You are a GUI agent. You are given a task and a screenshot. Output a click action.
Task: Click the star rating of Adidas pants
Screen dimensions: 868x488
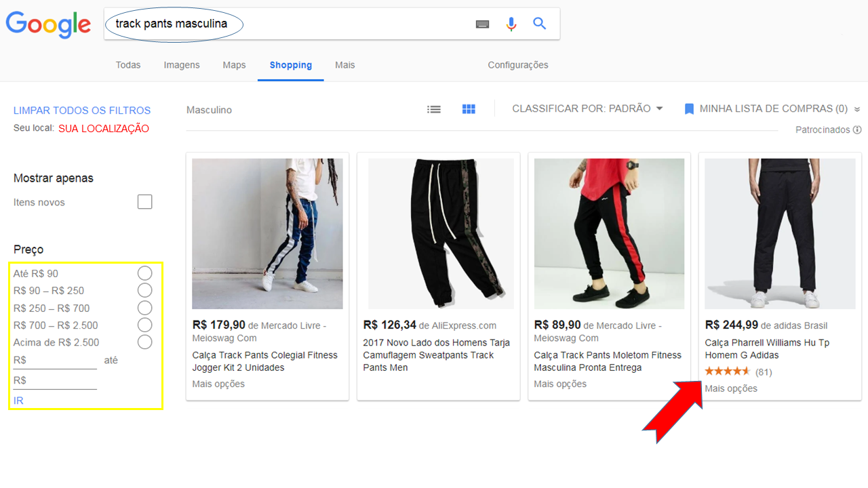(728, 371)
